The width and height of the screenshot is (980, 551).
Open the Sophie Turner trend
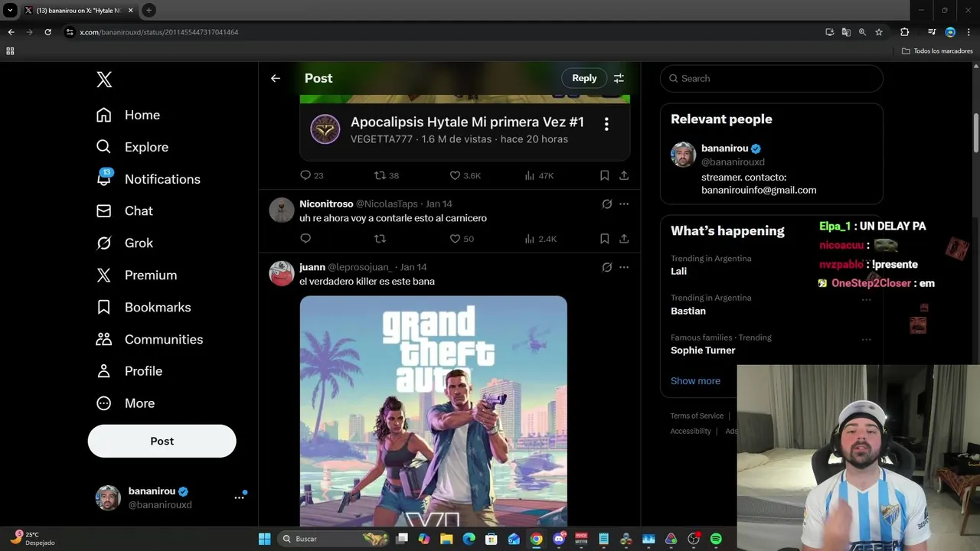pos(703,350)
